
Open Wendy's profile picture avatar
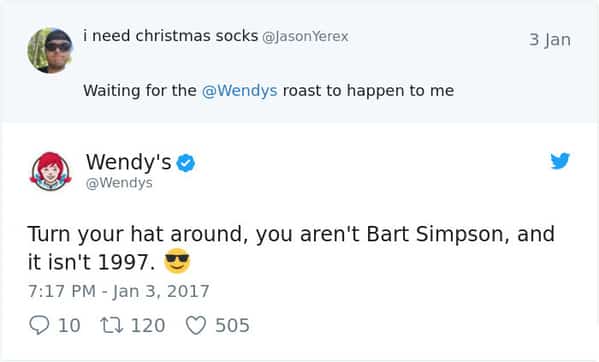click(50, 171)
